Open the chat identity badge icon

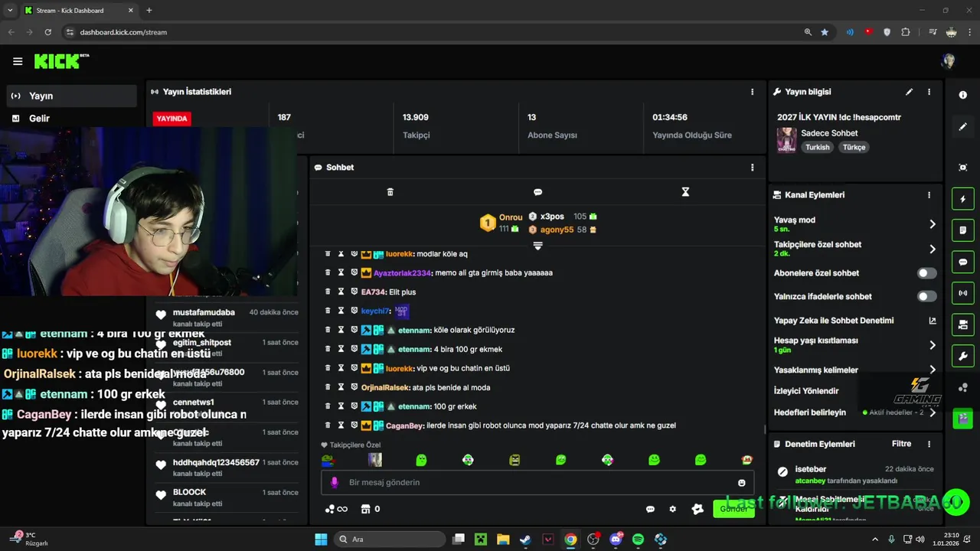tap(697, 509)
